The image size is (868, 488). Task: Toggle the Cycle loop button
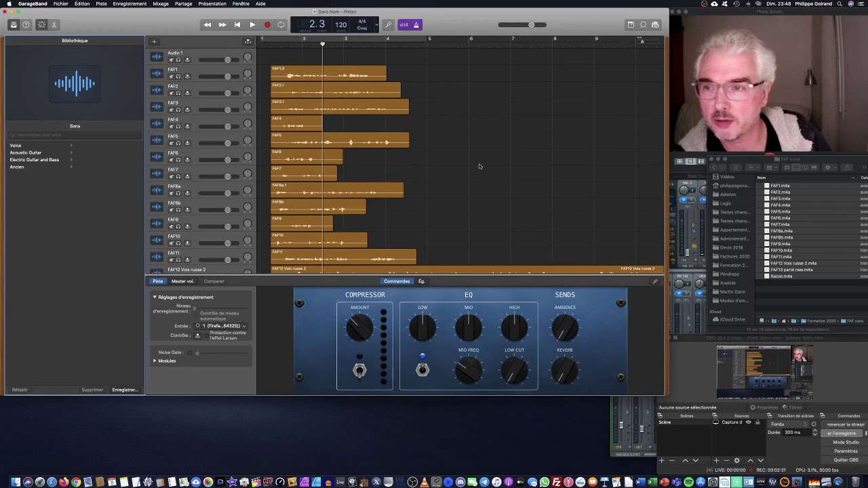(x=281, y=25)
